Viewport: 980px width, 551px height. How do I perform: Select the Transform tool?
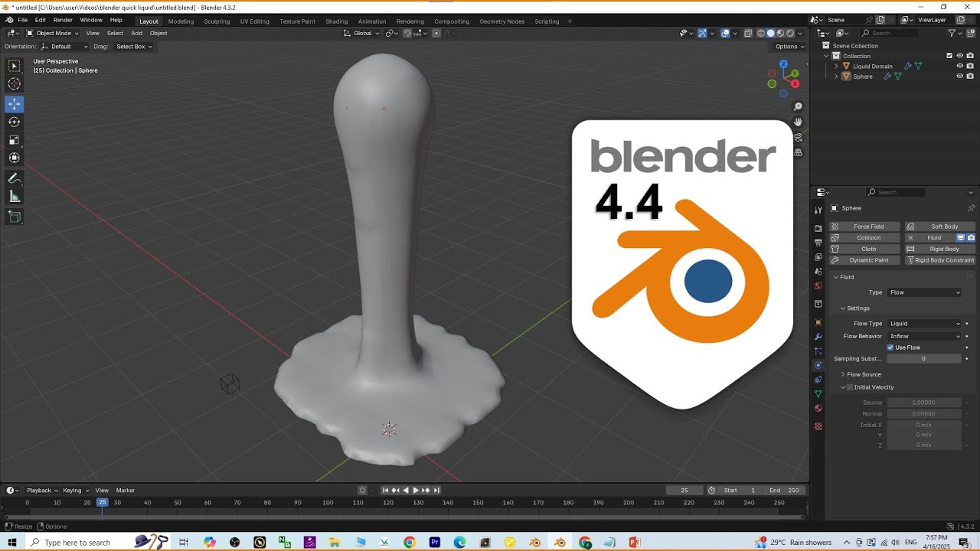(15, 158)
